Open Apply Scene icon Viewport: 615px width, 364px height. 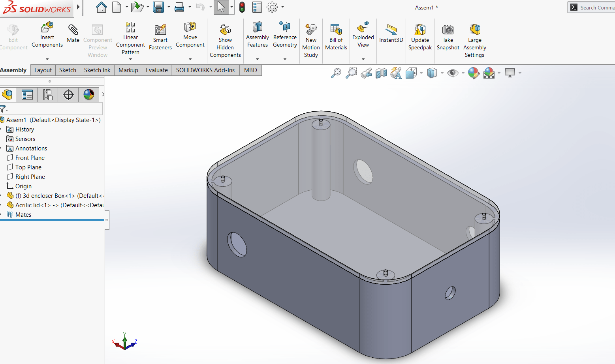[489, 73]
